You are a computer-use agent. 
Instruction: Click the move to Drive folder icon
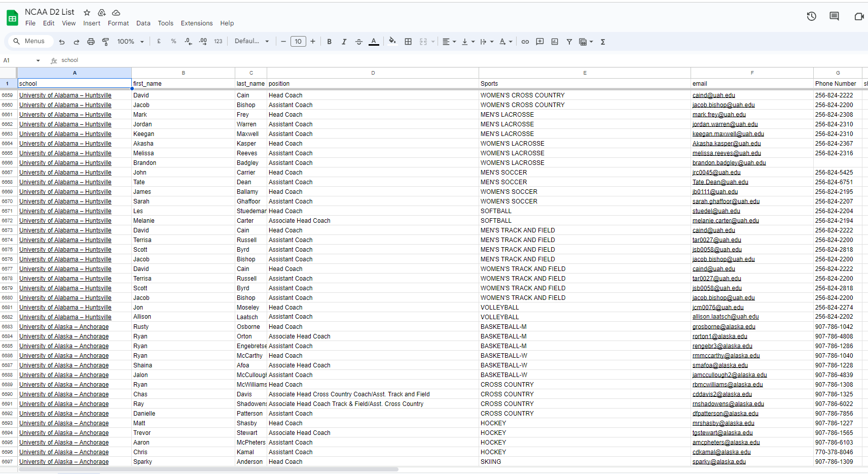coord(101,12)
